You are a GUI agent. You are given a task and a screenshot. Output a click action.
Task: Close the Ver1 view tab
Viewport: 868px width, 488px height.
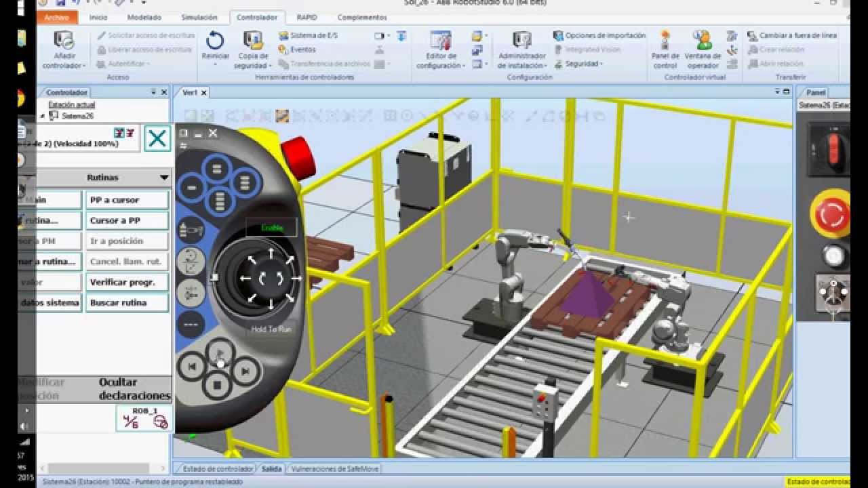[203, 92]
